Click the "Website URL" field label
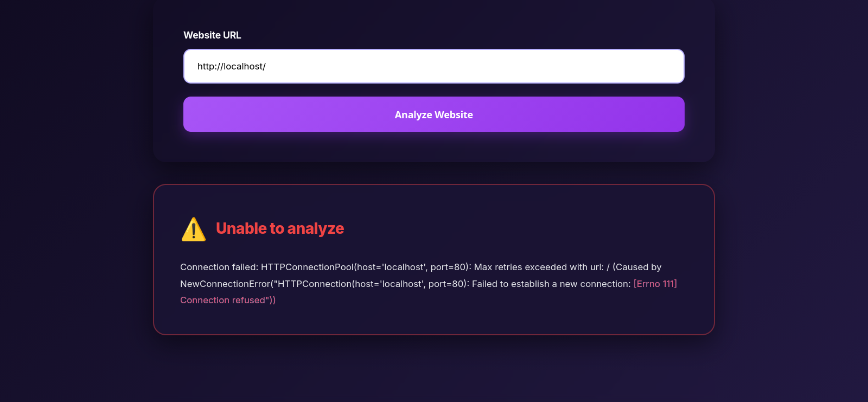The width and height of the screenshot is (868, 402). (x=212, y=35)
